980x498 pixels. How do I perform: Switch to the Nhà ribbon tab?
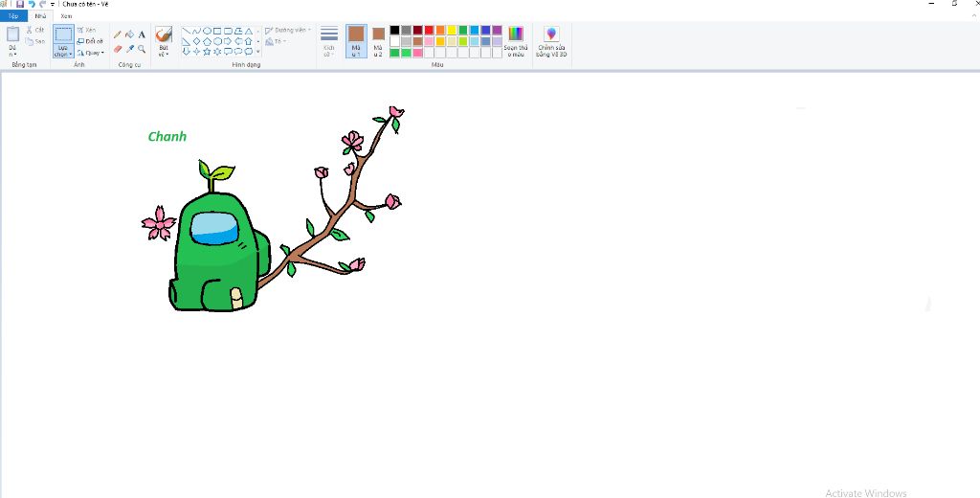pyautogui.click(x=40, y=16)
